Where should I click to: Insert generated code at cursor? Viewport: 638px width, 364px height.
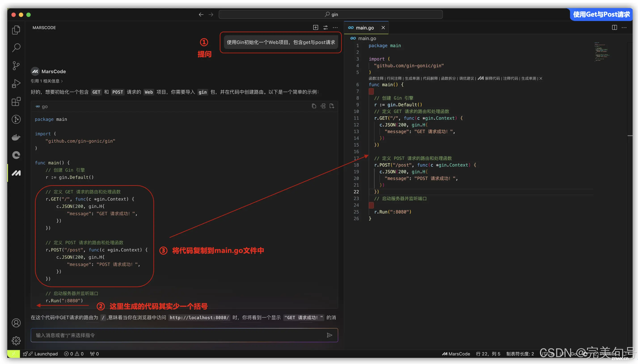pyautogui.click(x=323, y=106)
